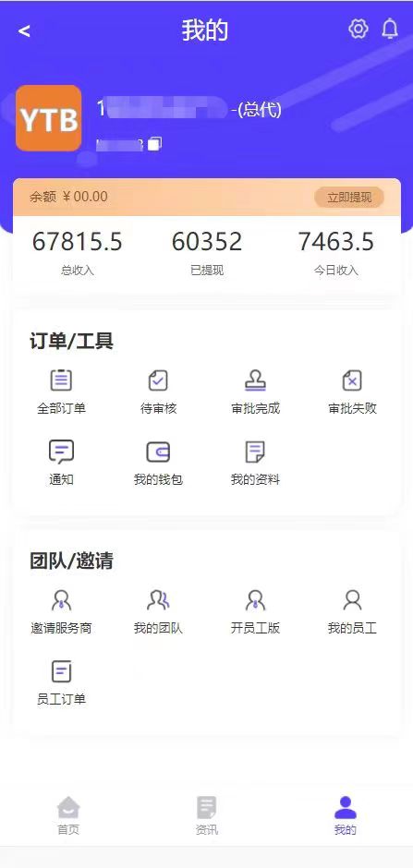
Task: Open 我的员工 employees icon
Action: [352, 600]
